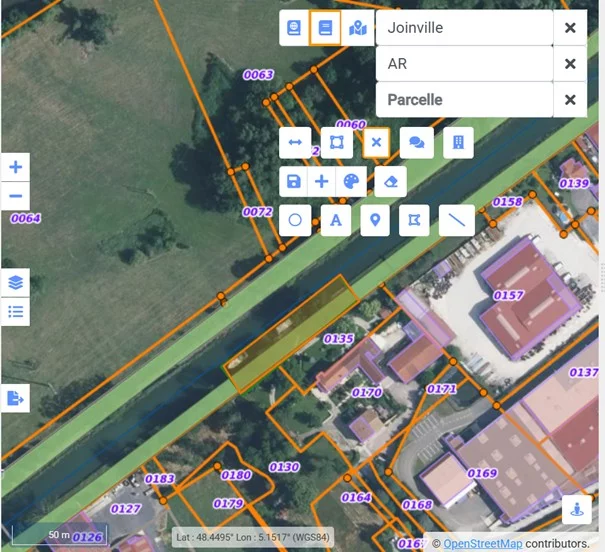Viewport: 605px width, 552px height.
Task: Toggle the highlighted X selection tool
Action: [376, 143]
